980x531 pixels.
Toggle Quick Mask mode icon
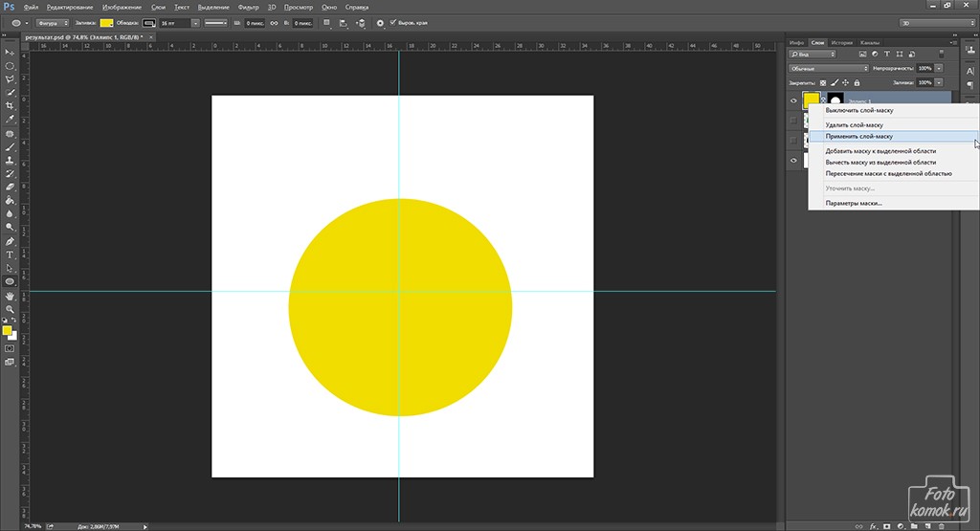pyautogui.click(x=10, y=348)
